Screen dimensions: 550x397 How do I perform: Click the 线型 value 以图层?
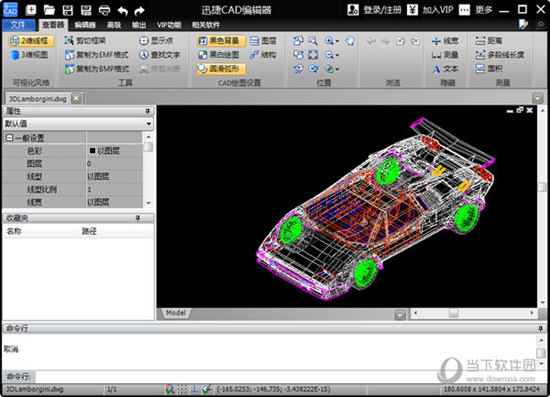point(114,176)
